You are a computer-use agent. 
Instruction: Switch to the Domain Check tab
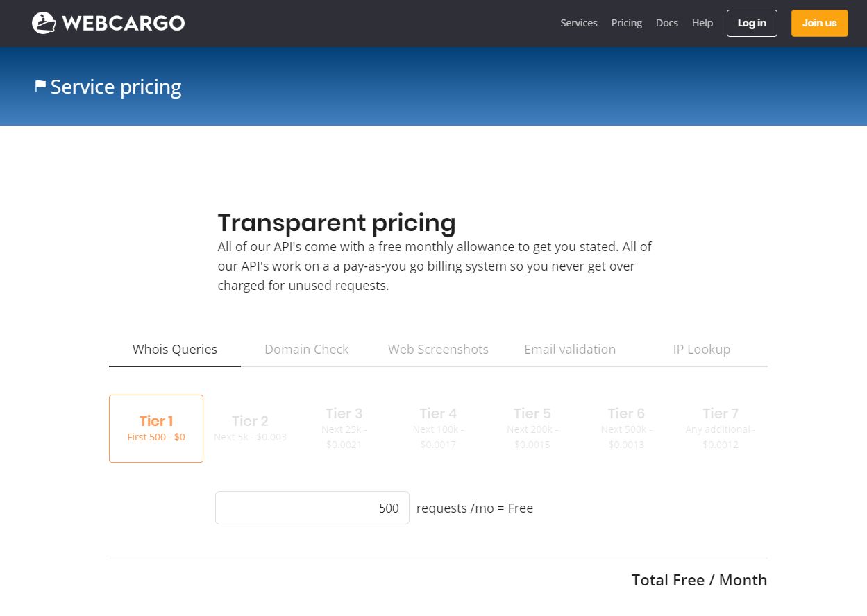coord(306,349)
